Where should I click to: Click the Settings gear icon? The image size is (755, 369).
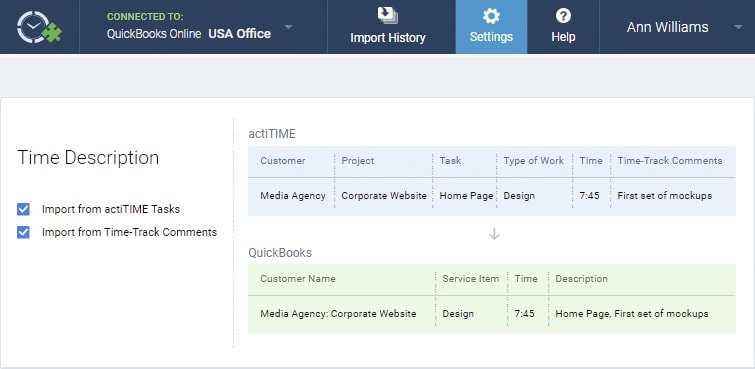point(491,16)
